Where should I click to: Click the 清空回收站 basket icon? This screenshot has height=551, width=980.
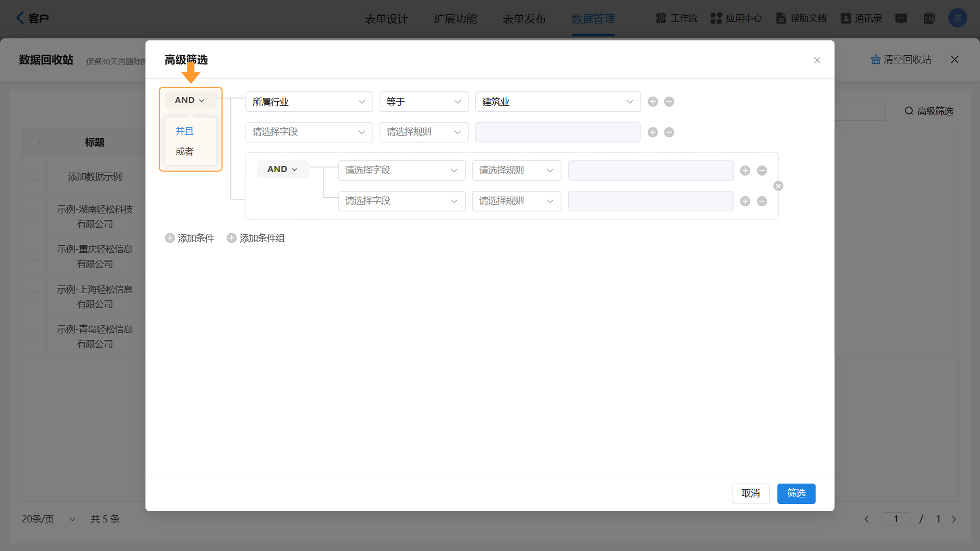click(875, 60)
